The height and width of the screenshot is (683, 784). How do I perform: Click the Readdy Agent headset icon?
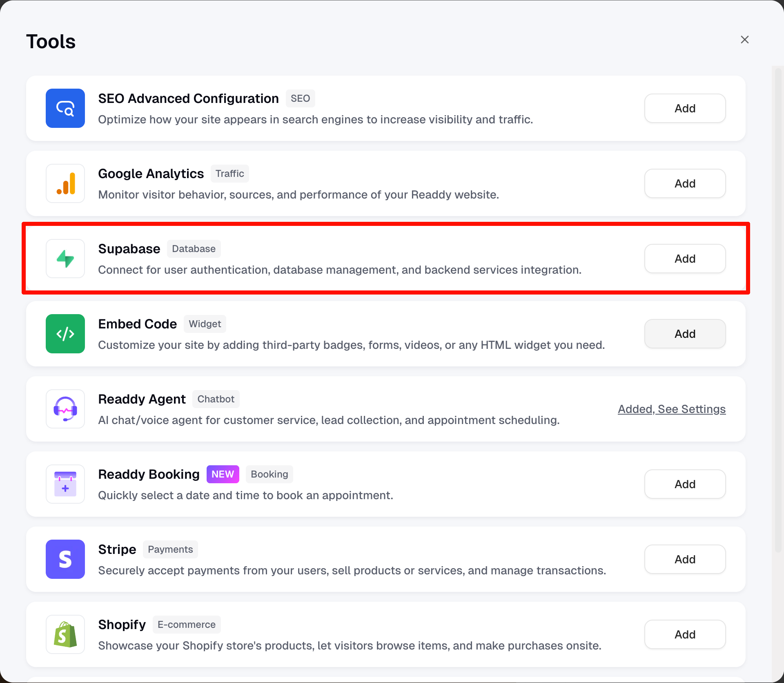pyautogui.click(x=65, y=409)
